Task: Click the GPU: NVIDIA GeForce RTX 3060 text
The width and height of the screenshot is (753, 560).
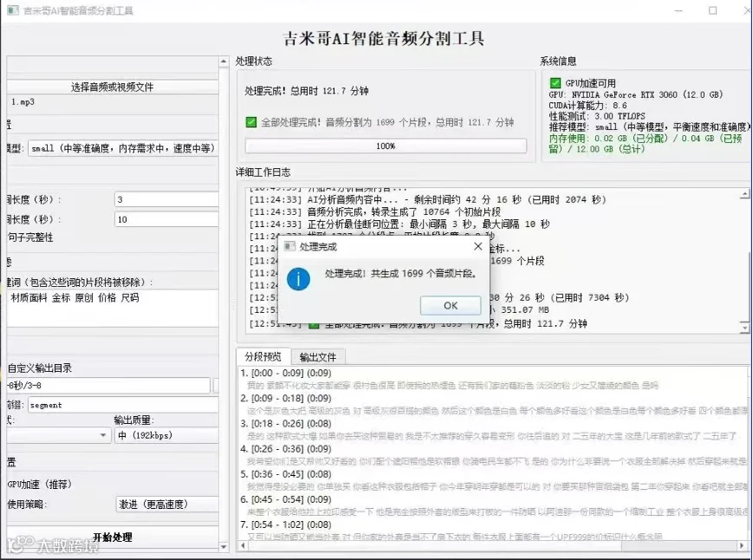Action: pyautogui.click(x=636, y=94)
